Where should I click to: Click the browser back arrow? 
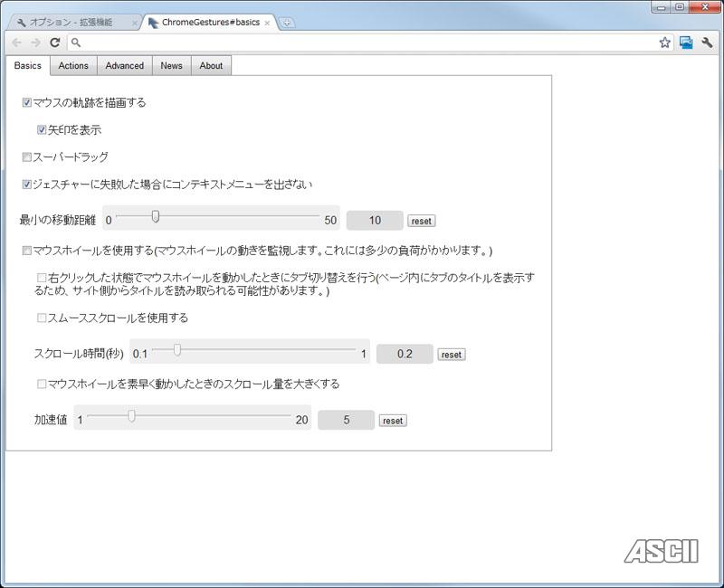tap(16, 43)
